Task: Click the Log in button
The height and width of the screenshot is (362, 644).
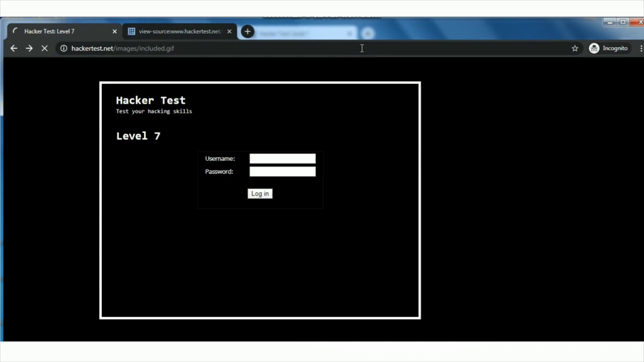Action: [260, 194]
